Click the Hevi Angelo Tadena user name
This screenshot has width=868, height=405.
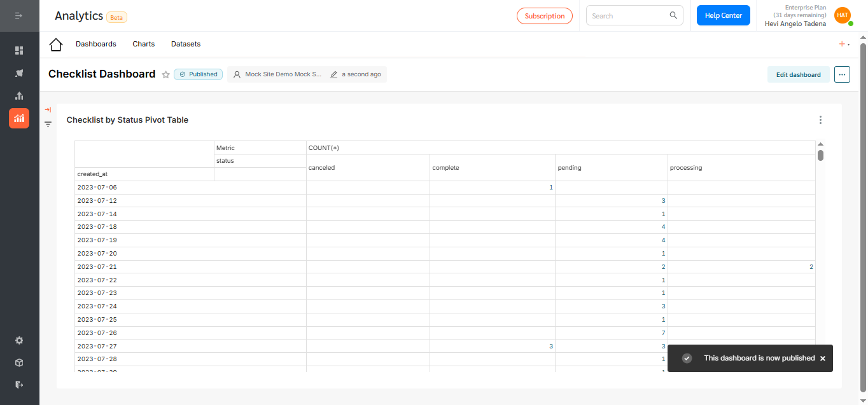[x=795, y=24]
